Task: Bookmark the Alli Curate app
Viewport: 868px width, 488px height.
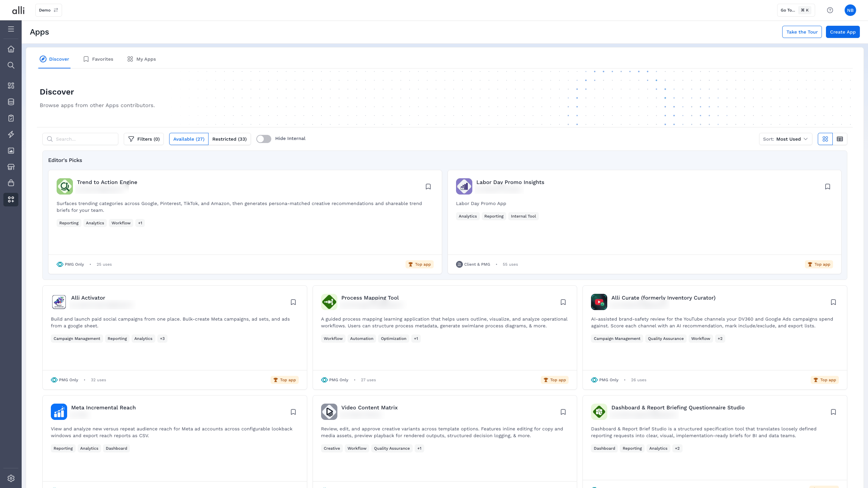Action: (833, 302)
